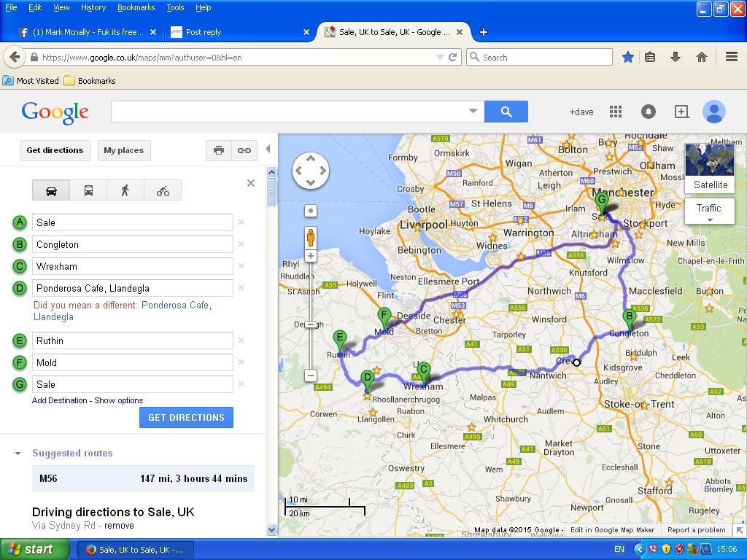Screen dimensions: 747x560
Task: Click the blue search magnifier button
Action: pyautogui.click(x=506, y=112)
